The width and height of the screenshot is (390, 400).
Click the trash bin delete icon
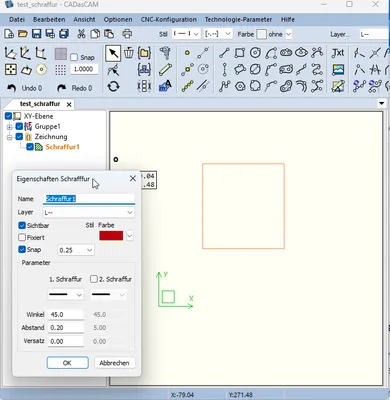point(129,53)
